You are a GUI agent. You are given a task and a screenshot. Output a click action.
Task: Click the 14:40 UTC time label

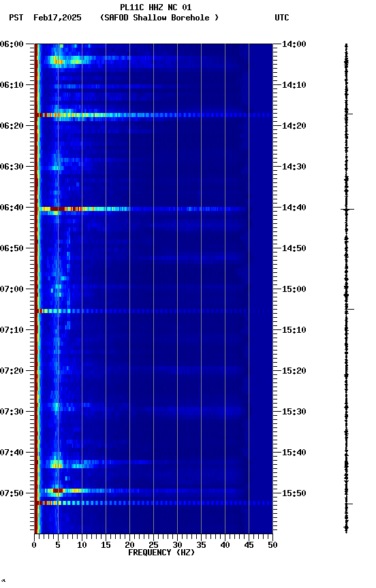coord(294,208)
